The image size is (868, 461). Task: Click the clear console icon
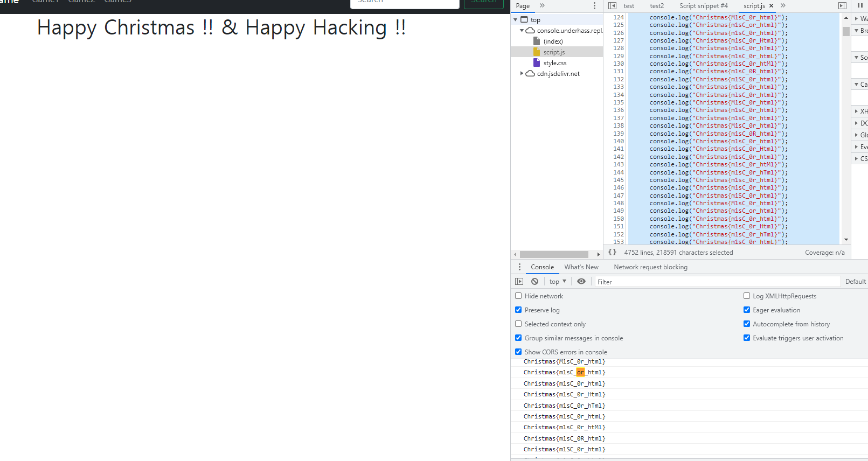click(534, 282)
